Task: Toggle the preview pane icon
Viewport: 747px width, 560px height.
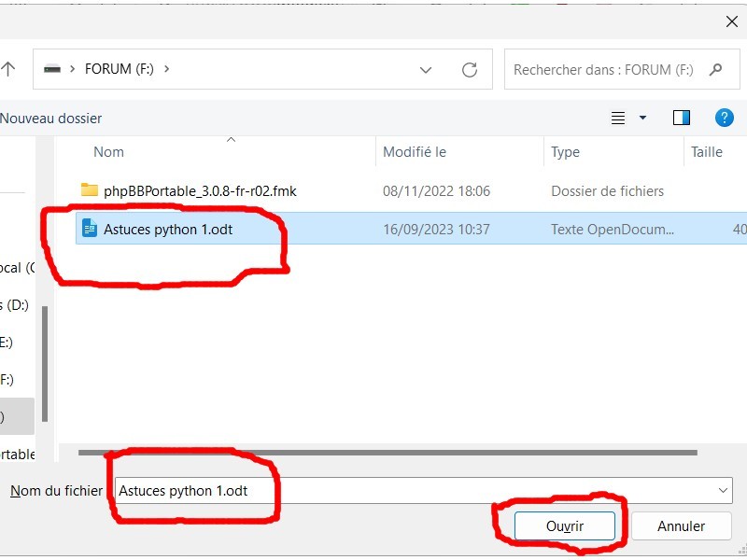Action: coord(682,118)
